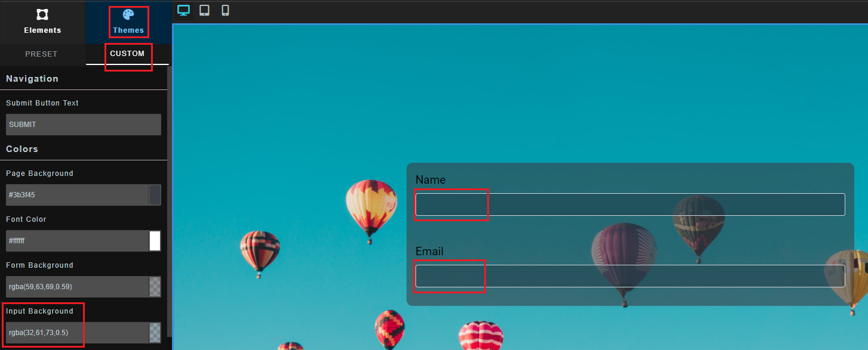Open the Elements panel tab
Viewport: 868px width, 350px height.
(x=42, y=22)
